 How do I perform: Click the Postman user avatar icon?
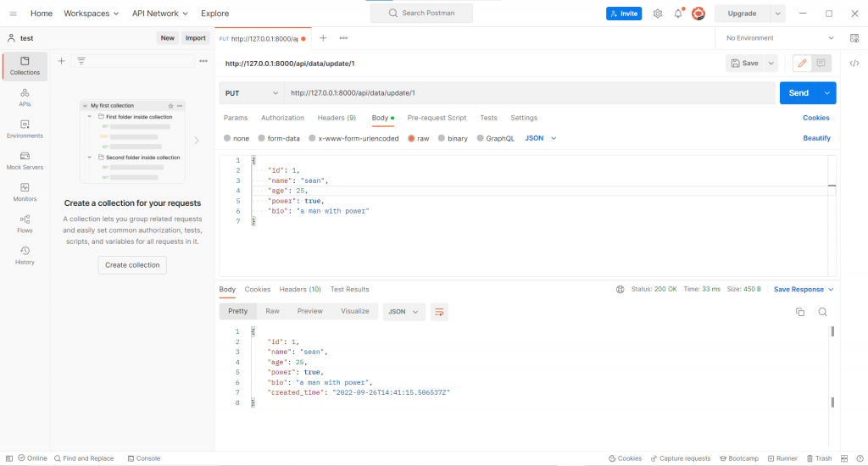(x=698, y=14)
